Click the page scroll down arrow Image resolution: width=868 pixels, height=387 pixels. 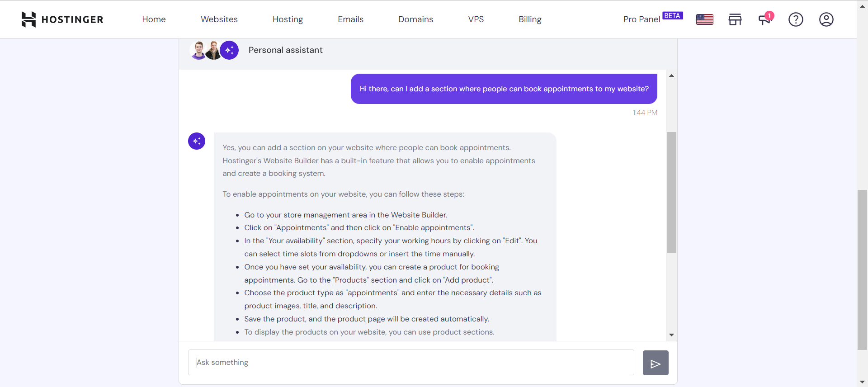[x=862, y=382]
